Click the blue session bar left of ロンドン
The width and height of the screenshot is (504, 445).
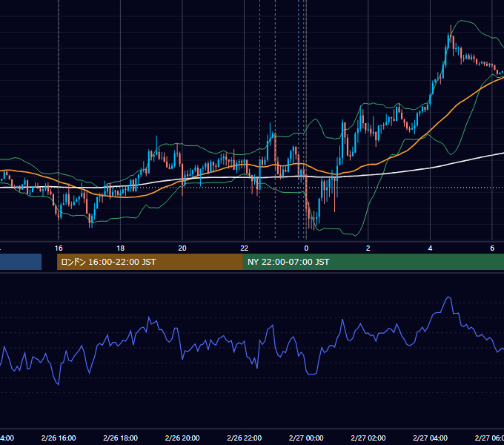pyautogui.click(x=21, y=262)
